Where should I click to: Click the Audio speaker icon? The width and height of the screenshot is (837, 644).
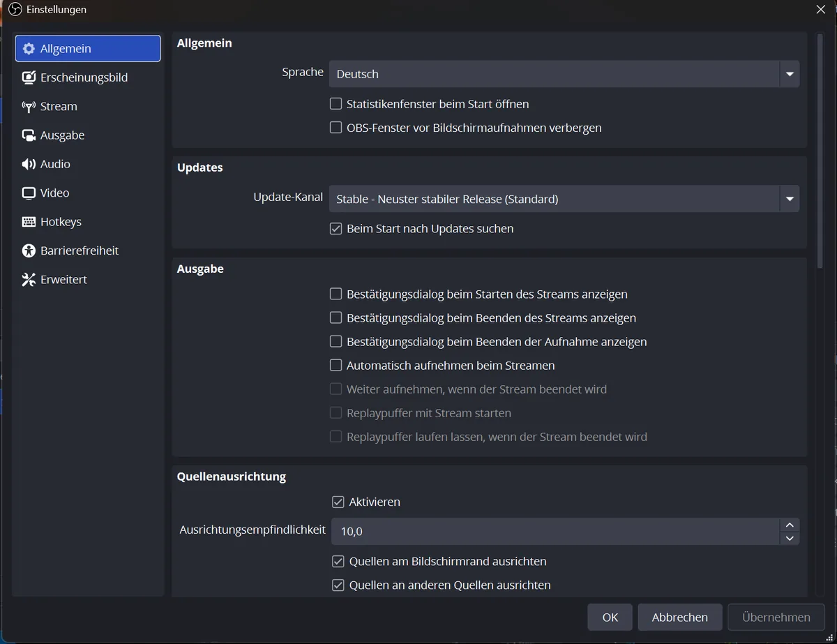point(29,164)
